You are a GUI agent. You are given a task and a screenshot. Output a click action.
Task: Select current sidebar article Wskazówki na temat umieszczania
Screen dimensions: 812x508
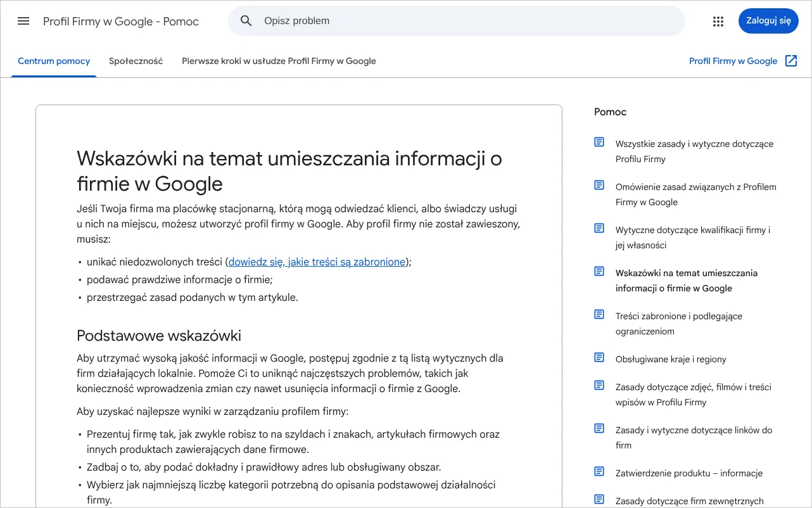687,281
